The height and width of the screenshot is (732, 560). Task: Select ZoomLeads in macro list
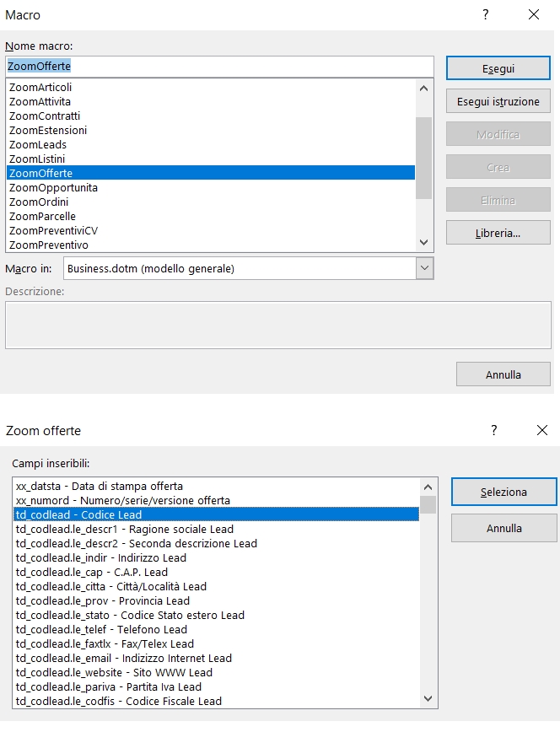[38, 144]
